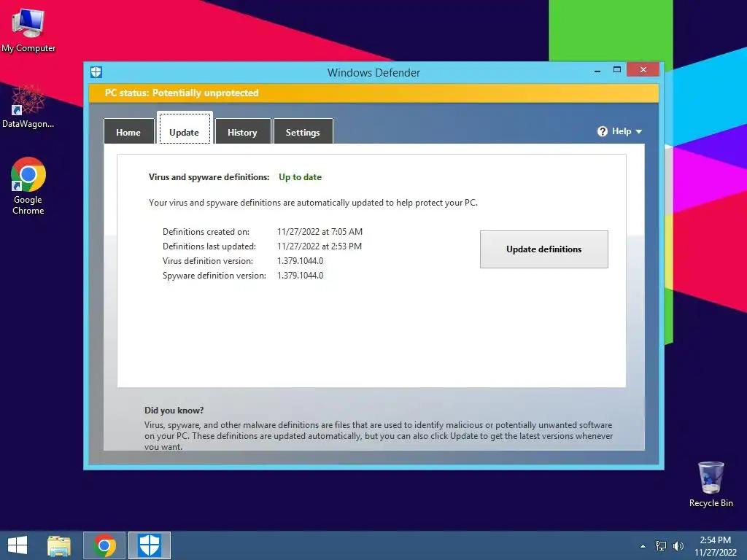Click last updated time 11/27/2022 at 2:53 PM
The image size is (747, 560).
click(320, 246)
